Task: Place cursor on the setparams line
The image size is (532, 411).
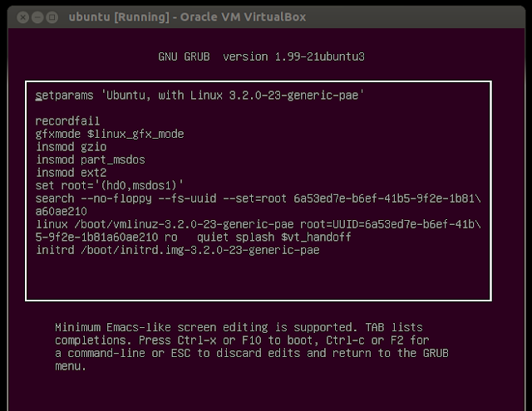Action: point(199,95)
